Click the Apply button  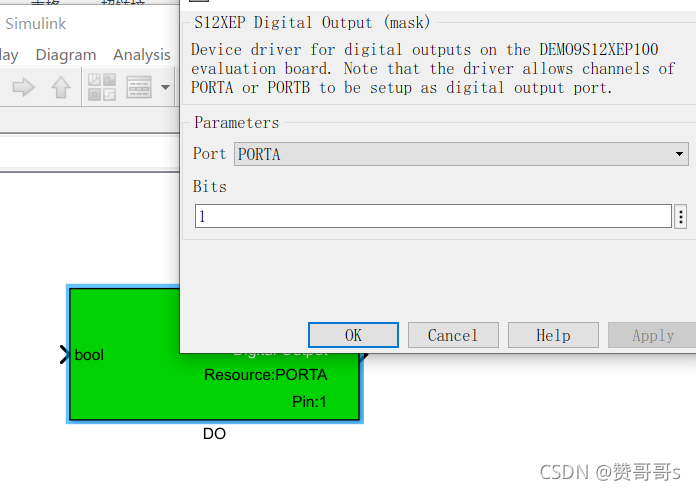point(652,335)
